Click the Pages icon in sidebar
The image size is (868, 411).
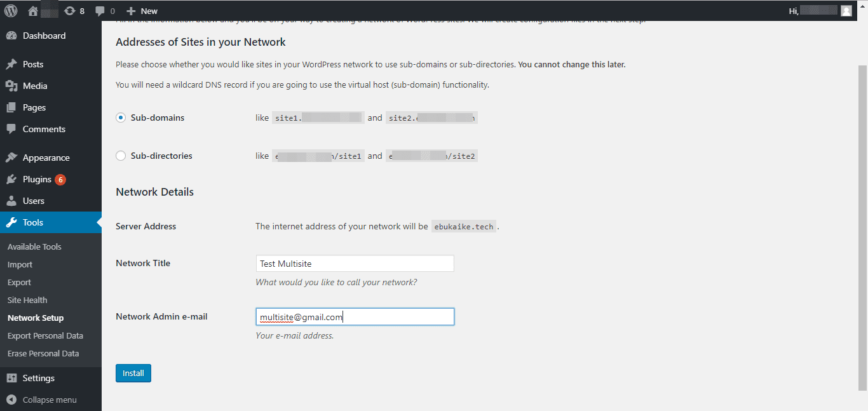11,107
